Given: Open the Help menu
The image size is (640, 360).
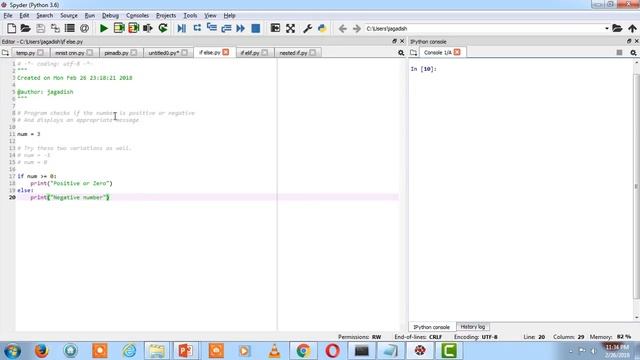Looking at the screenshot, I should tap(229, 16).
